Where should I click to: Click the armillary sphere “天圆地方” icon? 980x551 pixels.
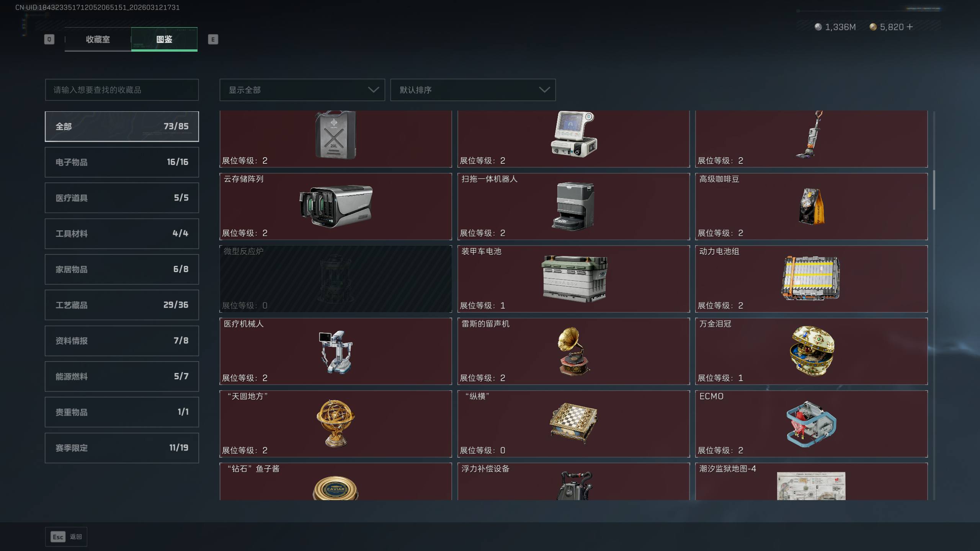(x=335, y=423)
